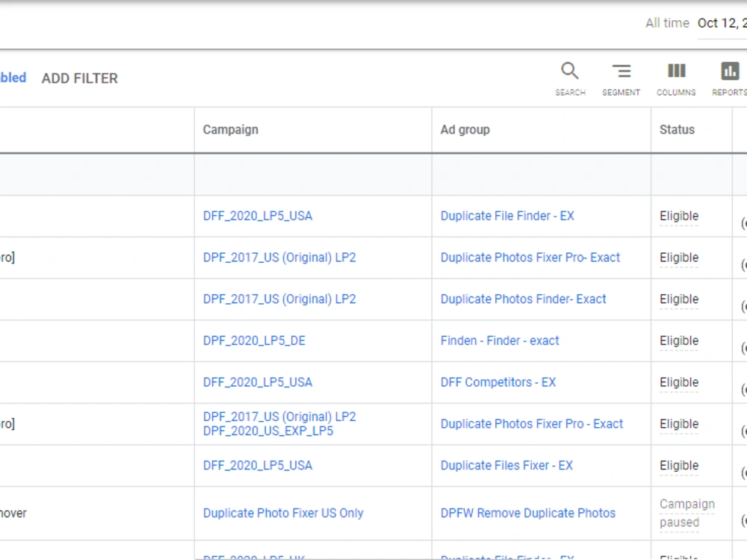Open DPF_2020_LP5_DE campaign link

(x=254, y=340)
